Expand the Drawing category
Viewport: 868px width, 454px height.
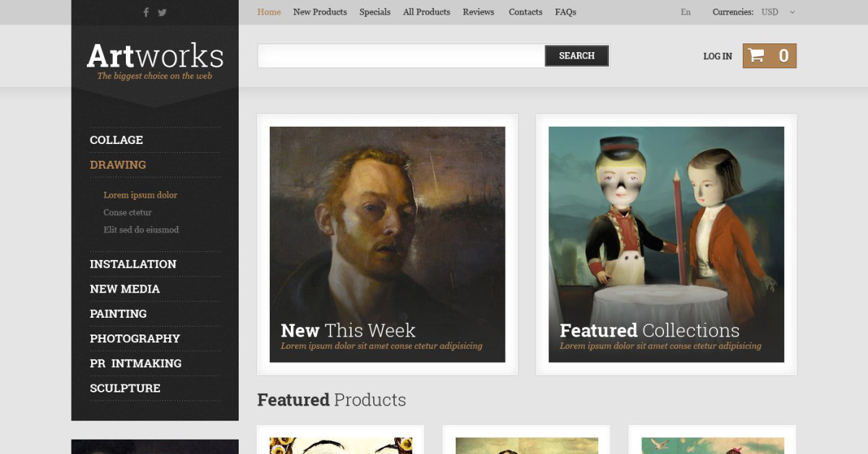click(x=118, y=165)
